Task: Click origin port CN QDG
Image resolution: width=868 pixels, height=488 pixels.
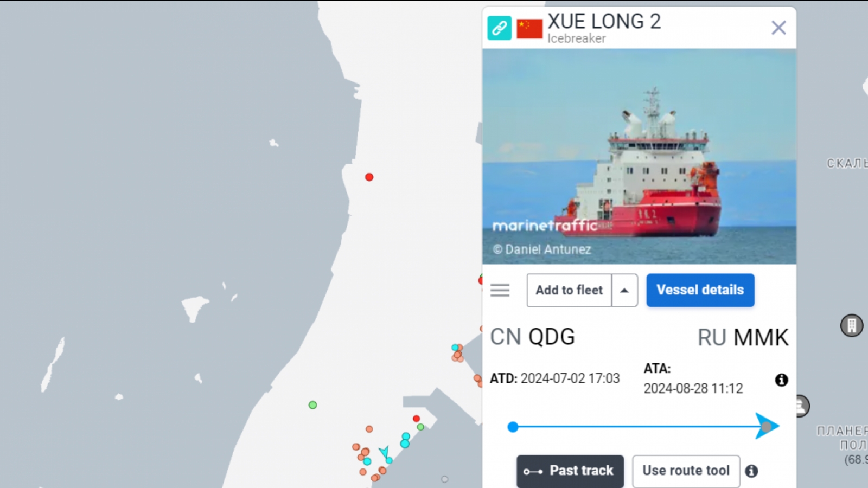Action: (x=532, y=337)
